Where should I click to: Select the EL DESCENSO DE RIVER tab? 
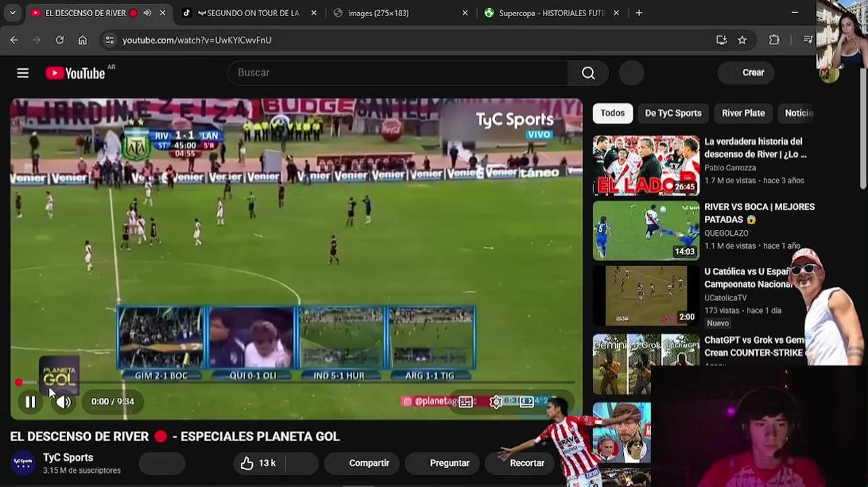(x=85, y=13)
